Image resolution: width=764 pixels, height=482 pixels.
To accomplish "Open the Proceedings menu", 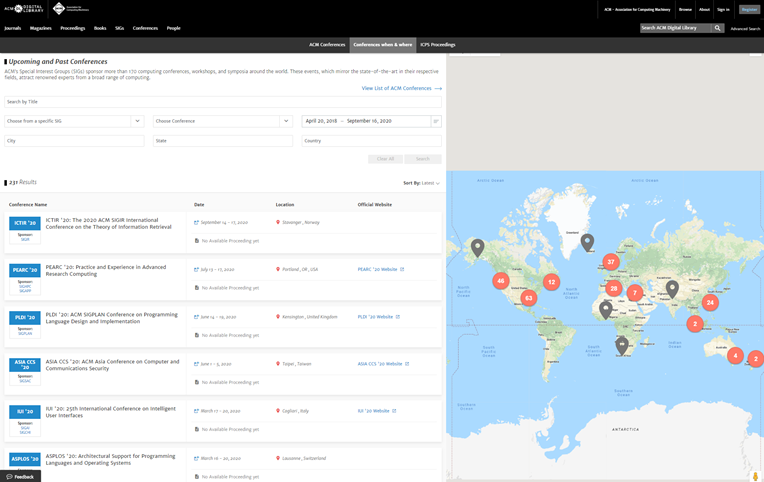I will coord(73,28).
